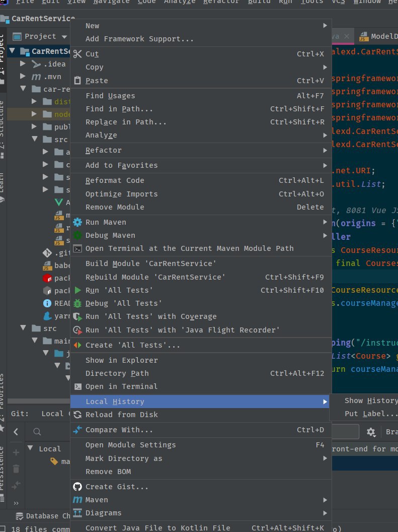This screenshot has height=532, width=398.
Task: Open the New submenu arrow
Action: (325, 26)
